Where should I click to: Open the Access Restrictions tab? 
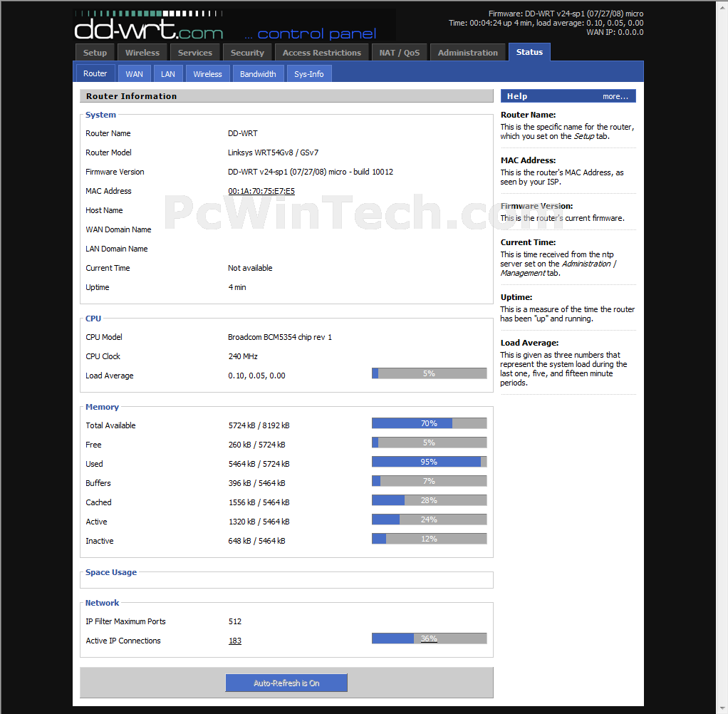[322, 53]
